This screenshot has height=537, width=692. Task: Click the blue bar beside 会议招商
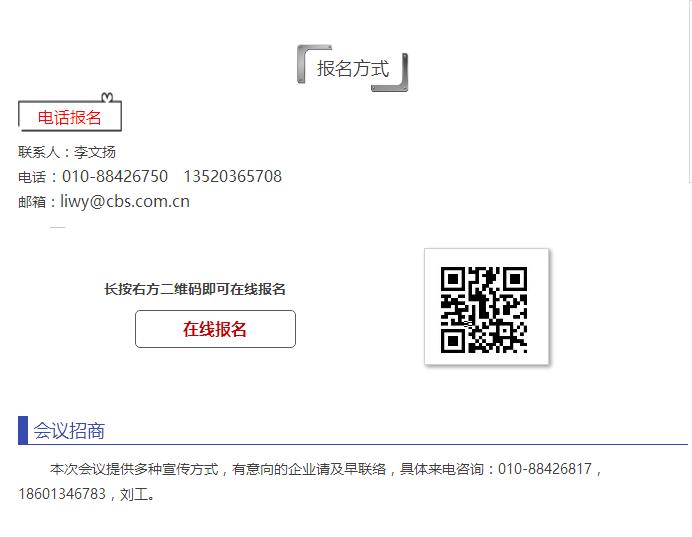23,430
